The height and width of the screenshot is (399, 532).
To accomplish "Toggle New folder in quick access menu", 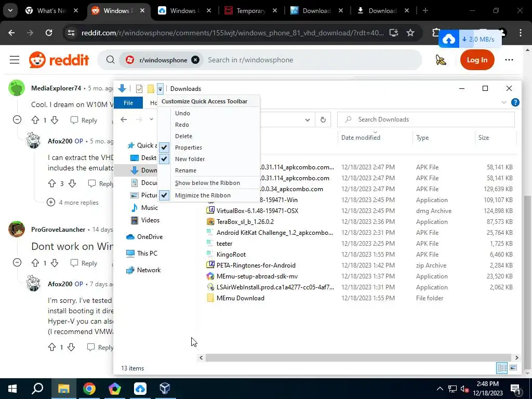I will 209,159.
